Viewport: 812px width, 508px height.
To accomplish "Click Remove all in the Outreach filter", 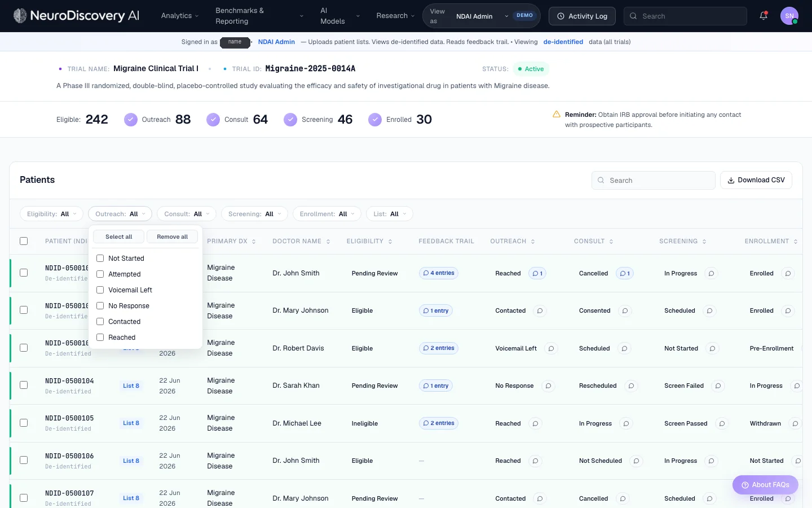I will coord(173,237).
